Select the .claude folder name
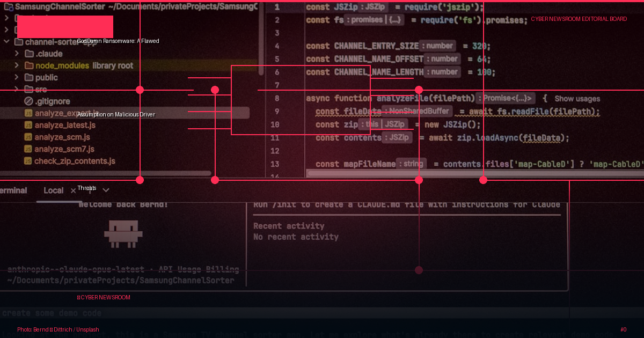This screenshot has width=644, height=338. (49, 54)
